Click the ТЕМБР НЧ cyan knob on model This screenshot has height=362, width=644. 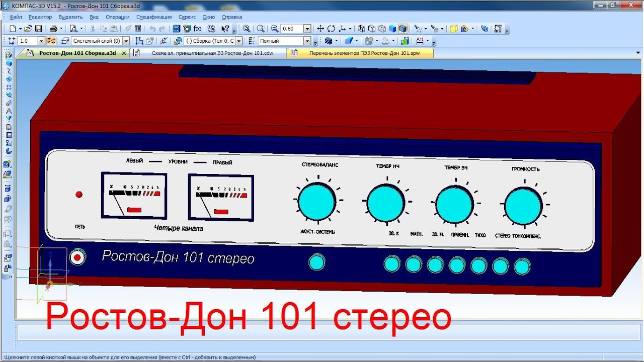tap(385, 203)
